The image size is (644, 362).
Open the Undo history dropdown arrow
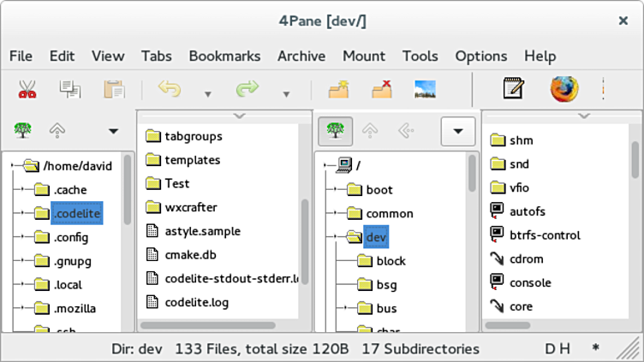pyautogui.click(x=207, y=93)
